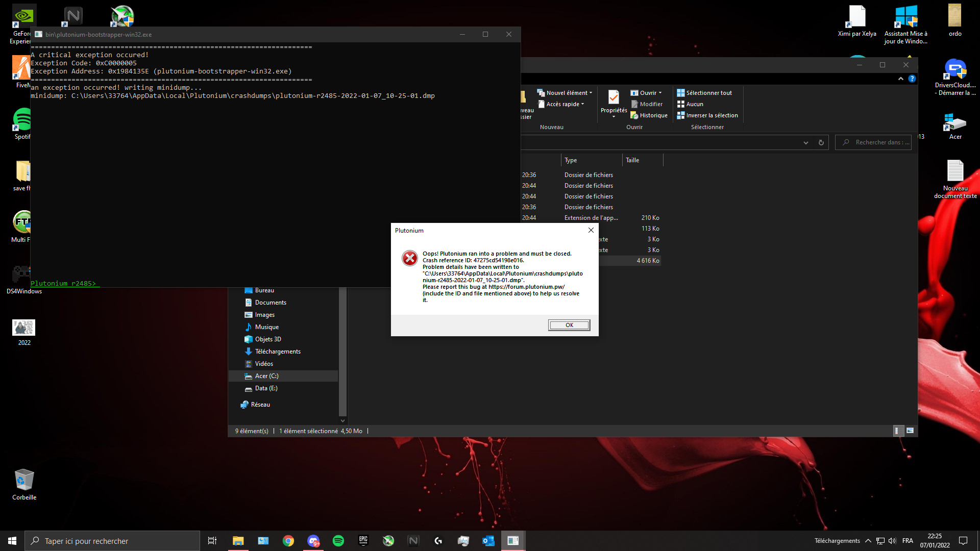980x551 pixels.
Task: Select the Extension de l'app 210 Ko row
Action: tap(591, 218)
